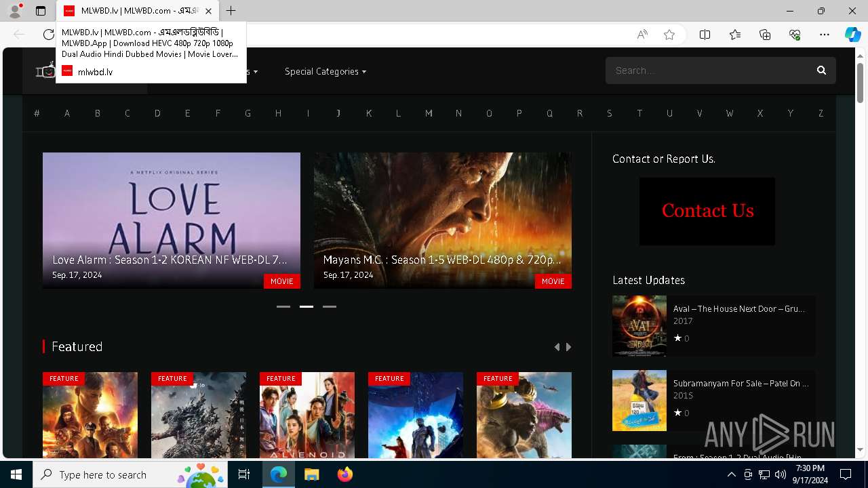Image resolution: width=868 pixels, height=488 pixels.
Task: Click the taskbar search box
Action: [x=130, y=474]
